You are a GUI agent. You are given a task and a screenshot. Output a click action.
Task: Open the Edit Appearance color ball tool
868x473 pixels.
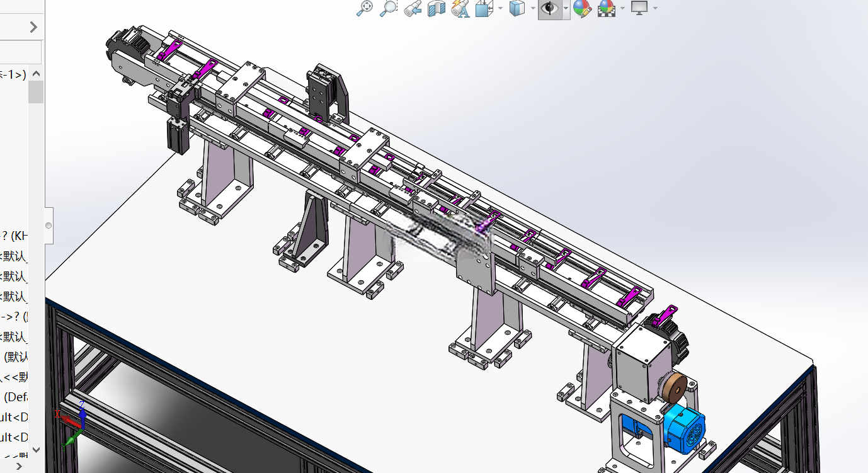582,8
